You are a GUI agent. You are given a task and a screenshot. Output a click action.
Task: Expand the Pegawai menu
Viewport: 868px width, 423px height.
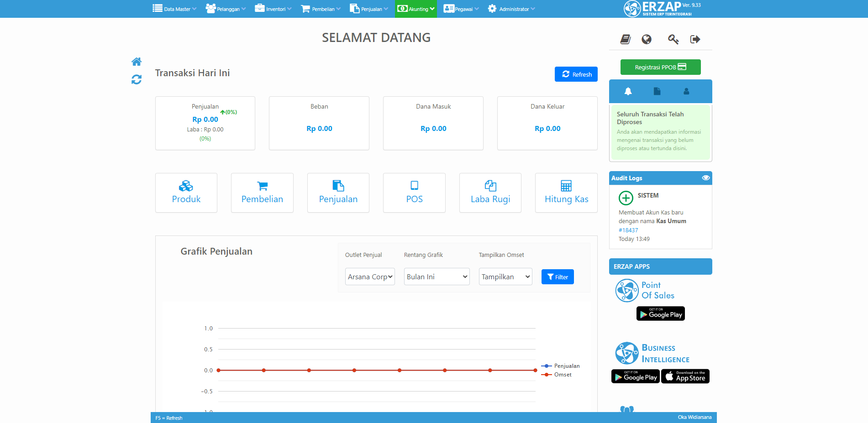(461, 9)
